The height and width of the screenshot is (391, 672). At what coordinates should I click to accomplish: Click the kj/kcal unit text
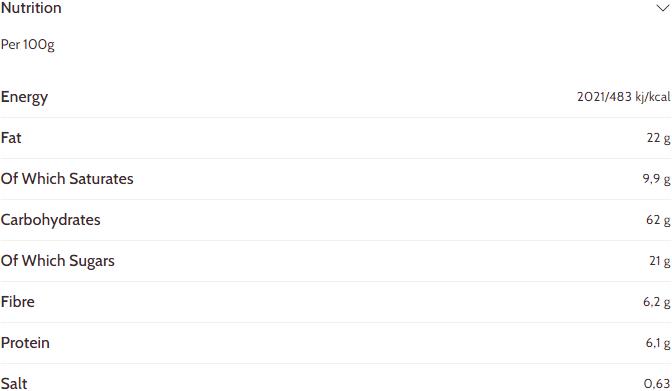[x=653, y=97]
